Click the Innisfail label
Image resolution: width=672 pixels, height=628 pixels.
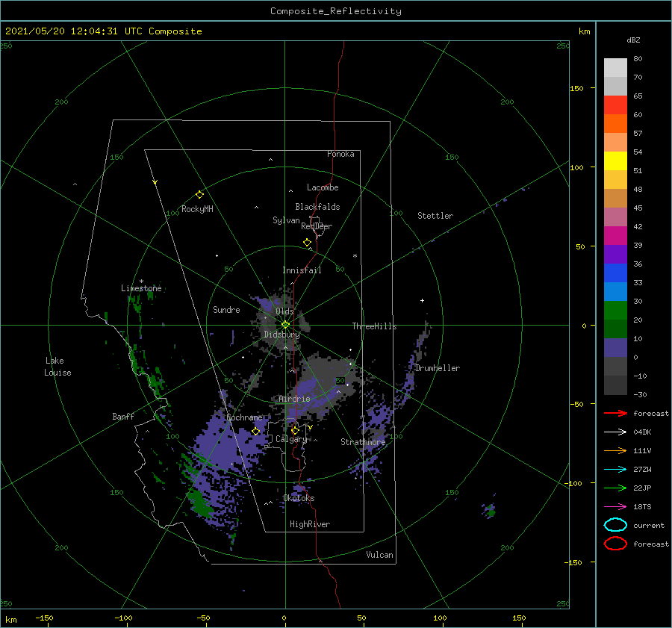pos(302,270)
